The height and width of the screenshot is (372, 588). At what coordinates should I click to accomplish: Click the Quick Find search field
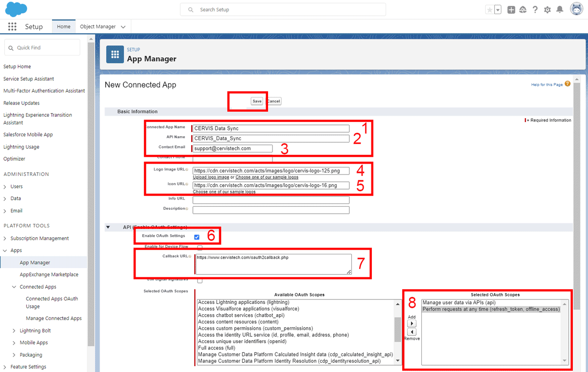(x=42, y=48)
